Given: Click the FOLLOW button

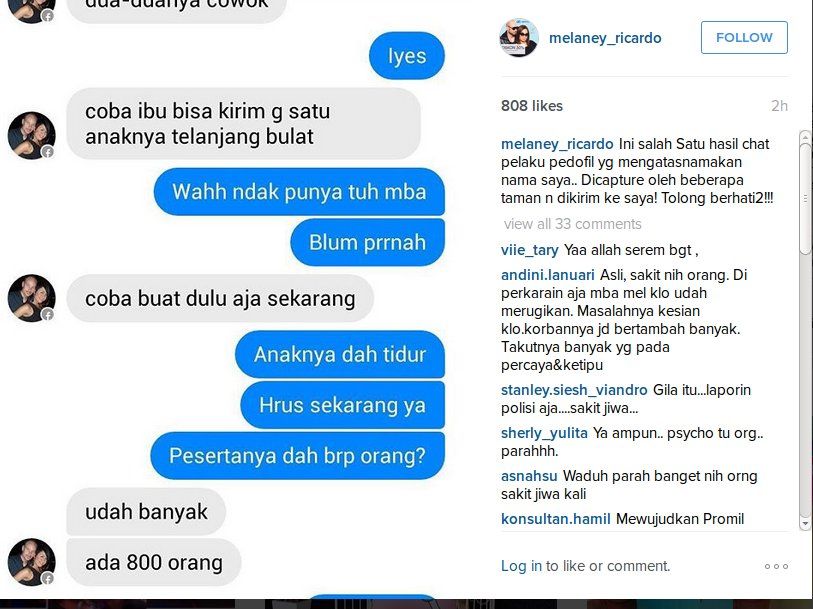Looking at the screenshot, I should click(744, 37).
